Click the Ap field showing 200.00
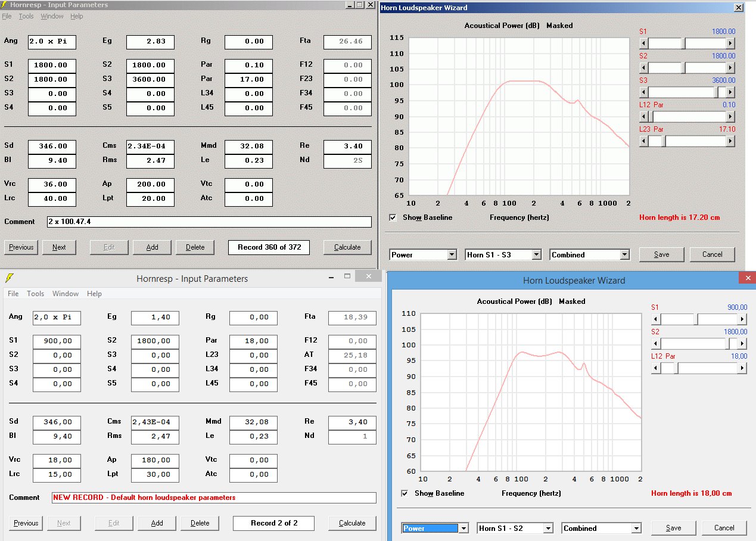This screenshot has height=541, width=756. click(151, 185)
